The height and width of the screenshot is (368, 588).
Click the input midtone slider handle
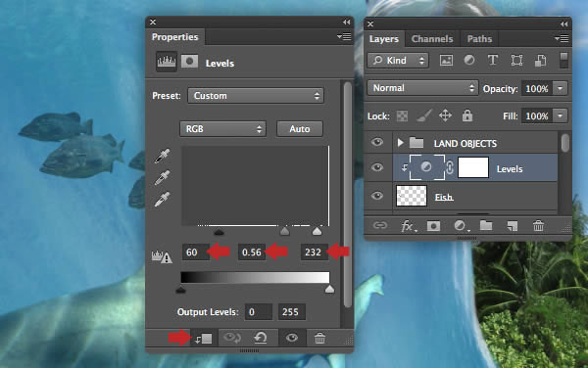point(284,231)
